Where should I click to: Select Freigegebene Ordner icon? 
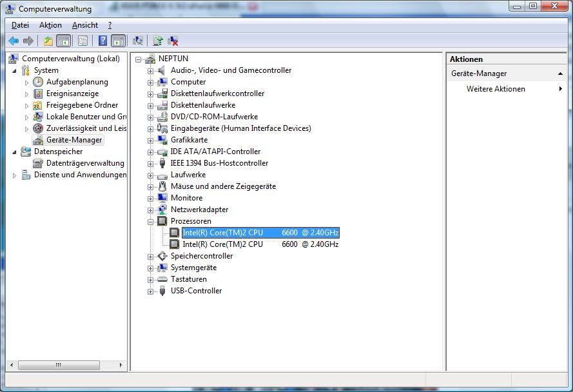tap(37, 105)
